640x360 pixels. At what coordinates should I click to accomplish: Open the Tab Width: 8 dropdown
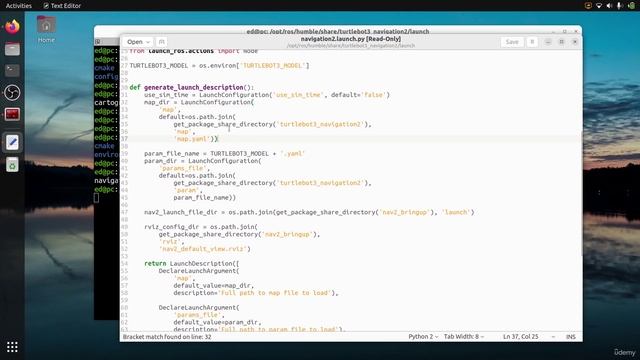point(464,337)
